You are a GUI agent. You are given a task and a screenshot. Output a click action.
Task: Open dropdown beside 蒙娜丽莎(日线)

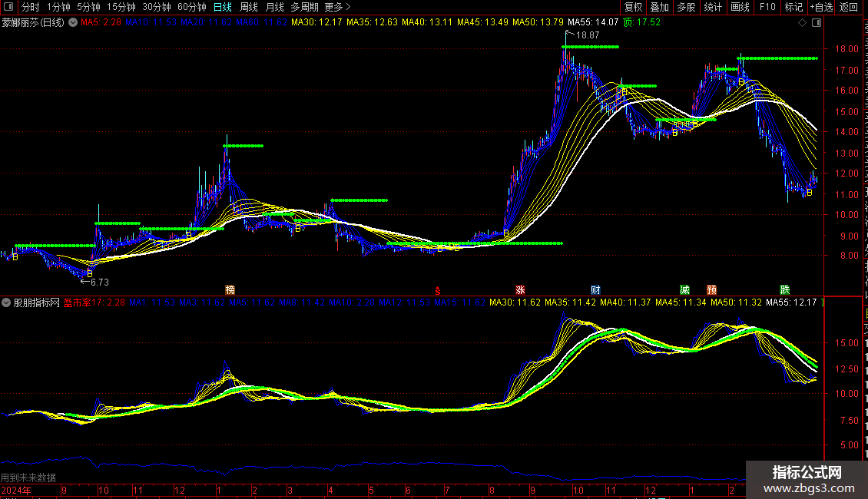tap(72, 23)
